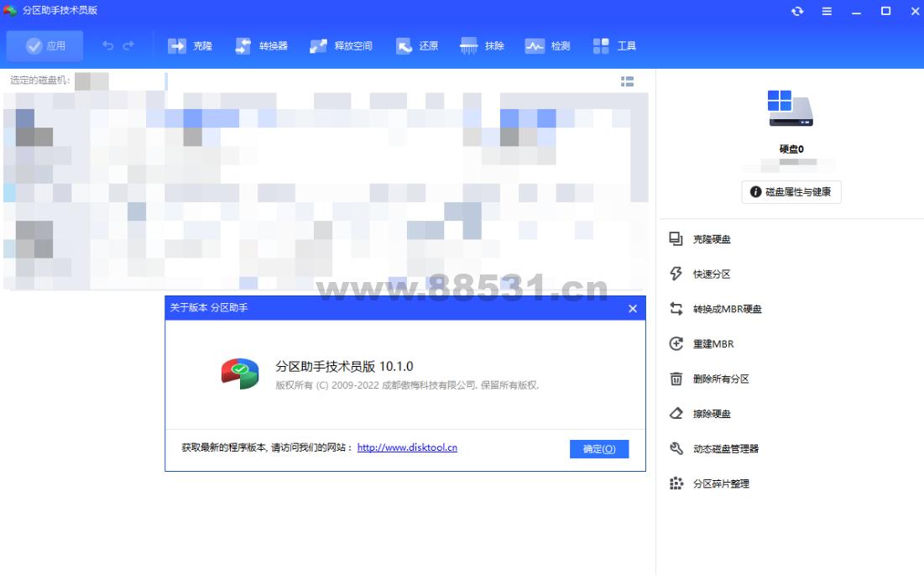Click the 选定的磁盘机 label
Screen dimensions: 924x575
click(x=39, y=80)
